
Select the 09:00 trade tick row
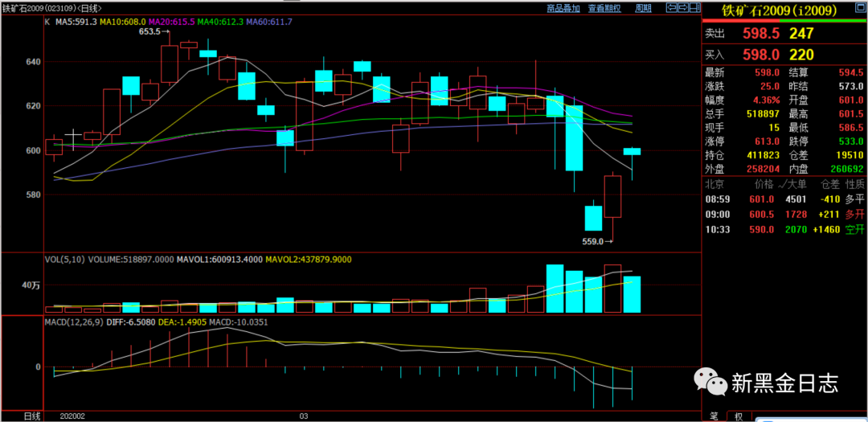tap(784, 215)
